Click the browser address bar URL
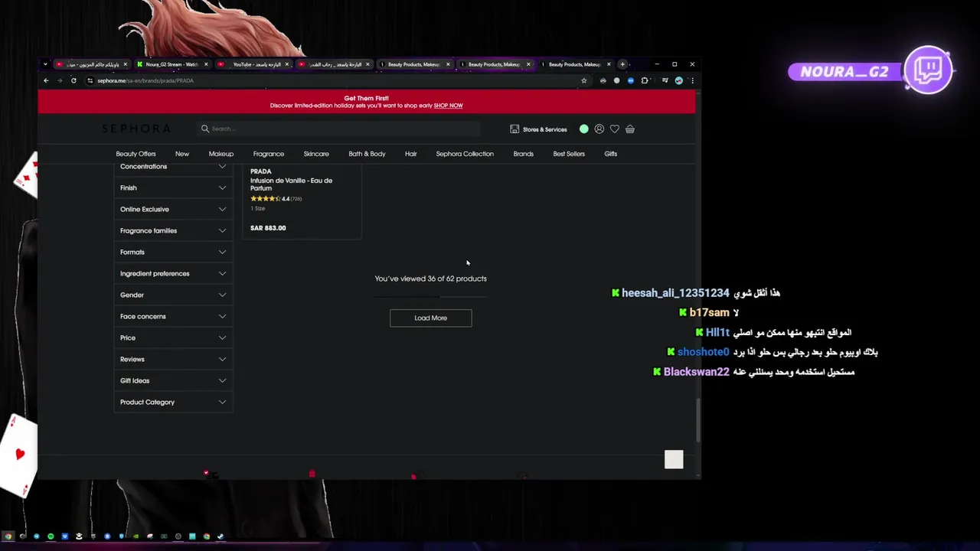The width and height of the screenshot is (980, 551). pyautogui.click(x=145, y=80)
